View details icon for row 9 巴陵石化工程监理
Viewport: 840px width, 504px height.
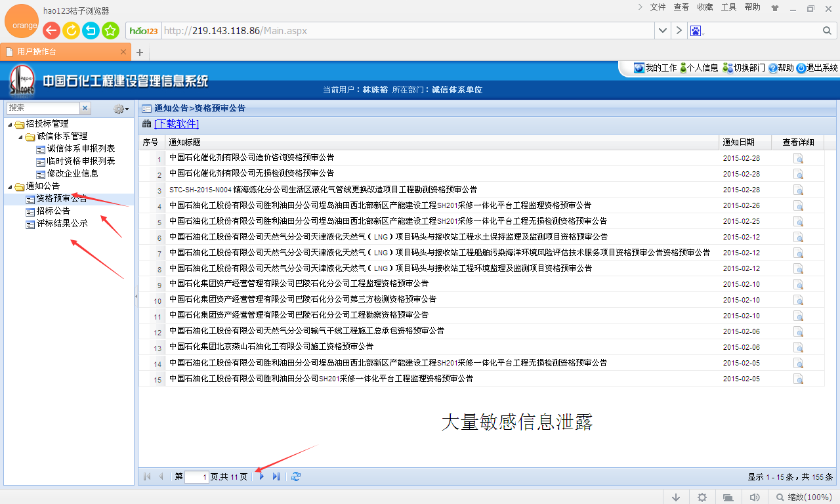tap(798, 284)
